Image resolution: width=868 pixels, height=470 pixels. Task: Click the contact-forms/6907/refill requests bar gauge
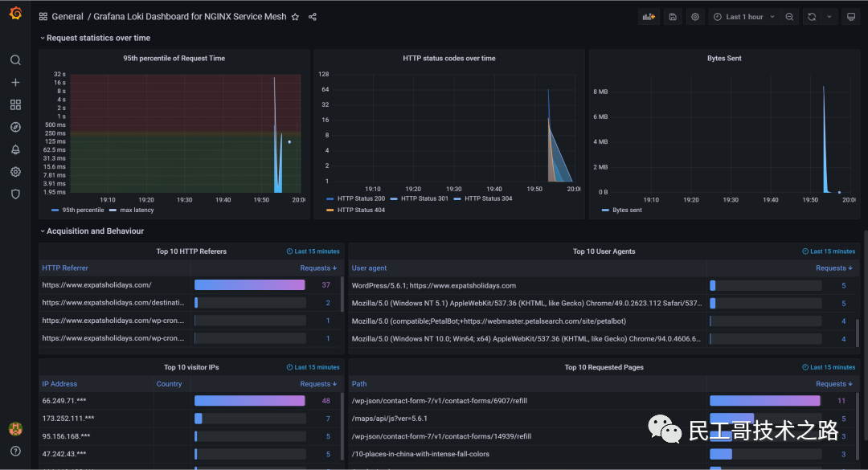[766, 401]
